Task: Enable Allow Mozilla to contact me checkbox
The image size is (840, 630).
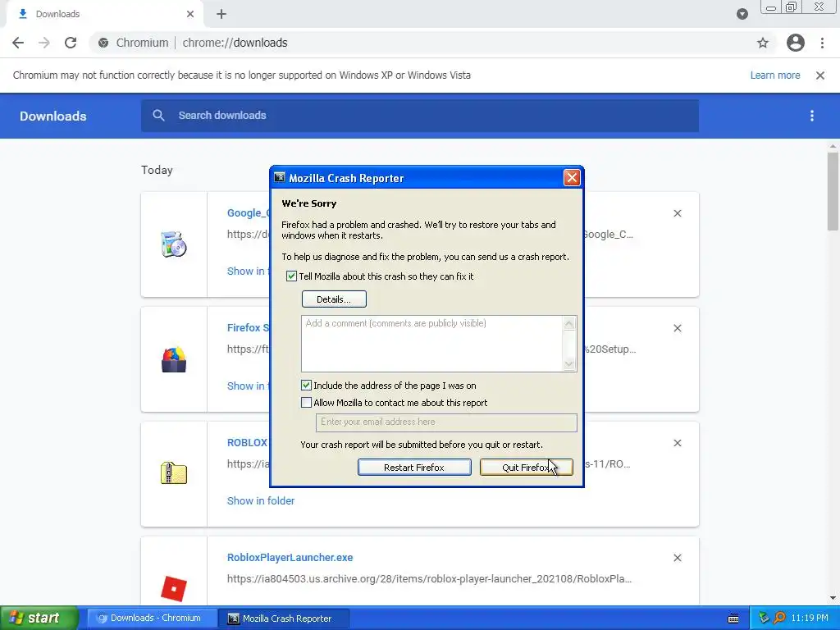Action: click(307, 402)
